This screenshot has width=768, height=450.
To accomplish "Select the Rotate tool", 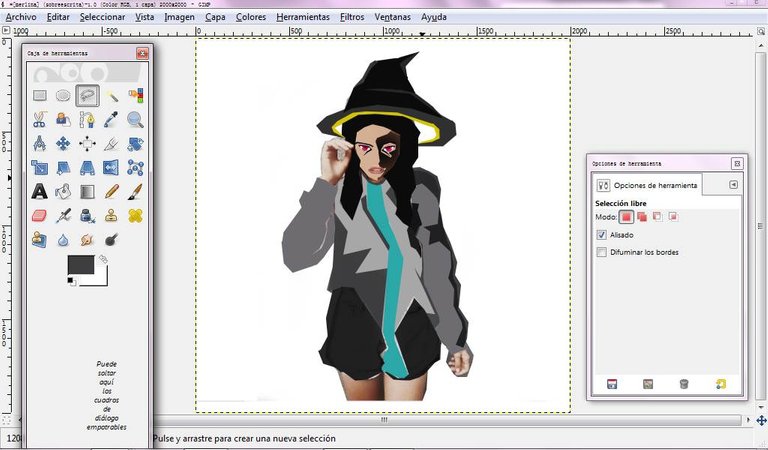I will point(135,143).
